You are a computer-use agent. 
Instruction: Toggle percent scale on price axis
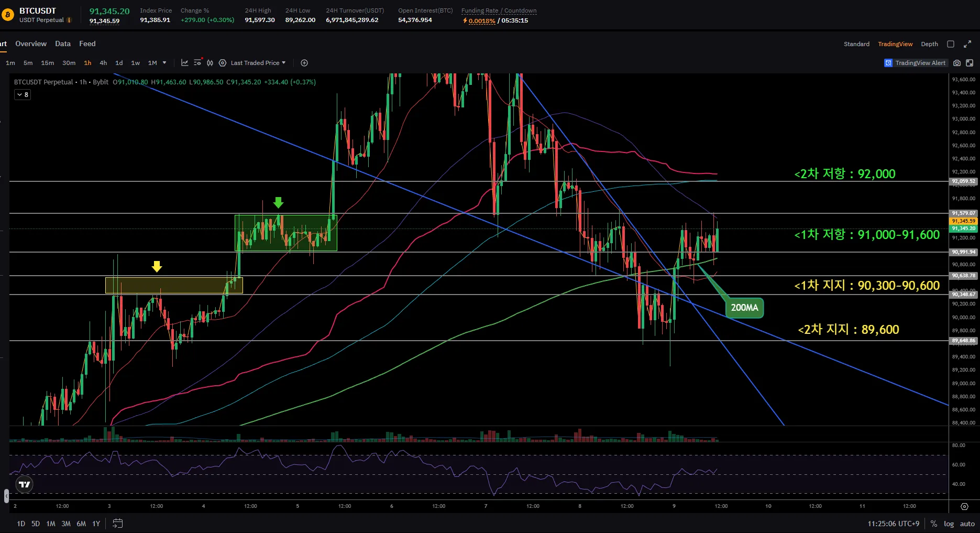pos(933,524)
